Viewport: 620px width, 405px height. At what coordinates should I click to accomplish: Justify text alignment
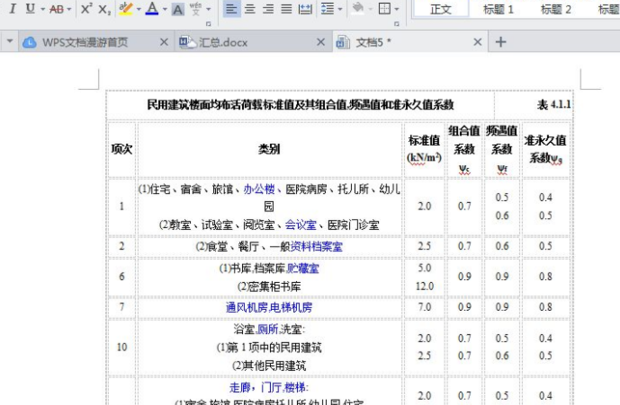point(287,9)
